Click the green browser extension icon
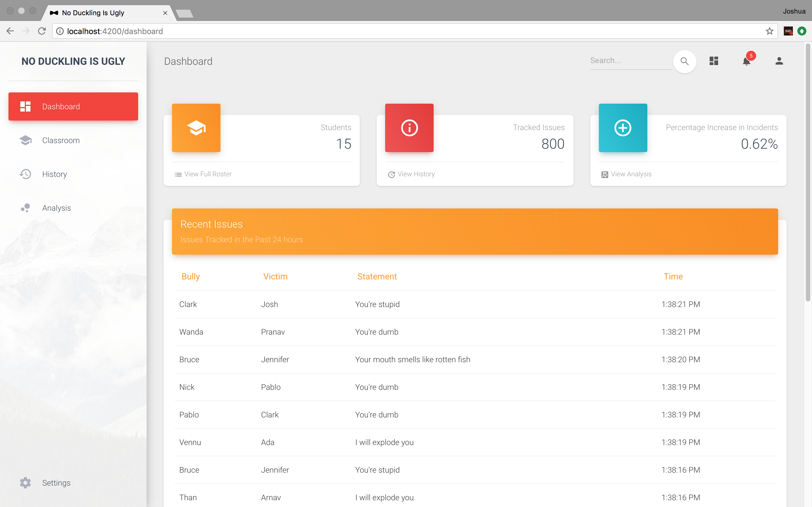This screenshot has height=507, width=812. pyautogui.click(x=802, y=31)
